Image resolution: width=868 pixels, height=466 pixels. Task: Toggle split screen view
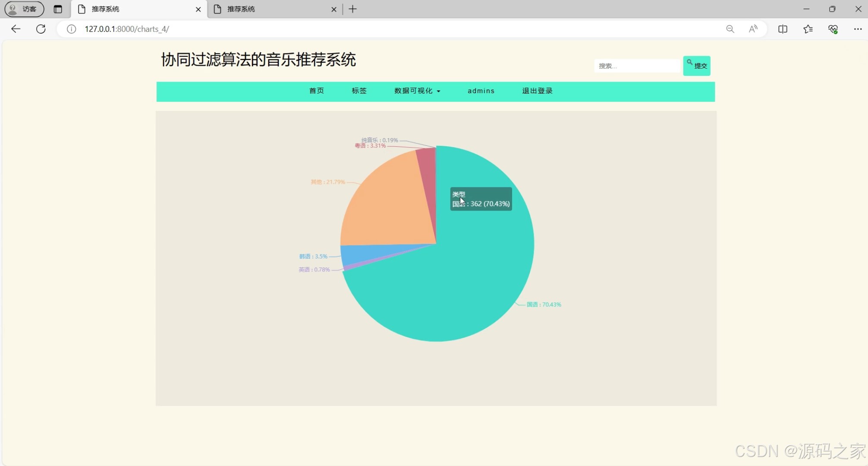click(783, 29)
